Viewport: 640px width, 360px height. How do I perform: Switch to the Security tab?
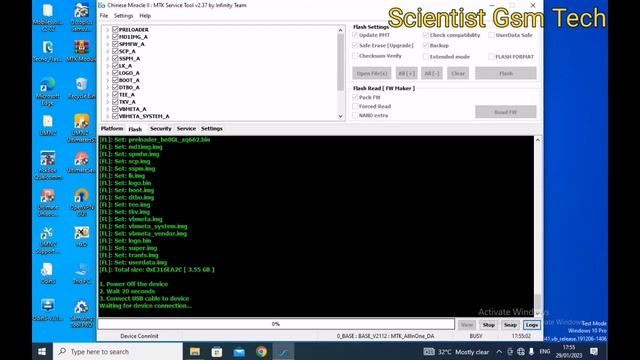[x=160, y=129]
